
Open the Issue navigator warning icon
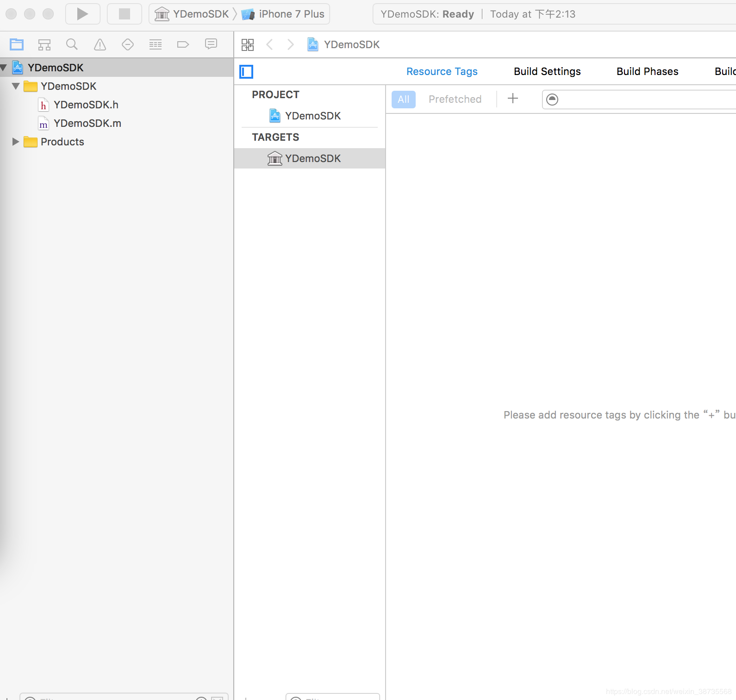pos(100,44)
